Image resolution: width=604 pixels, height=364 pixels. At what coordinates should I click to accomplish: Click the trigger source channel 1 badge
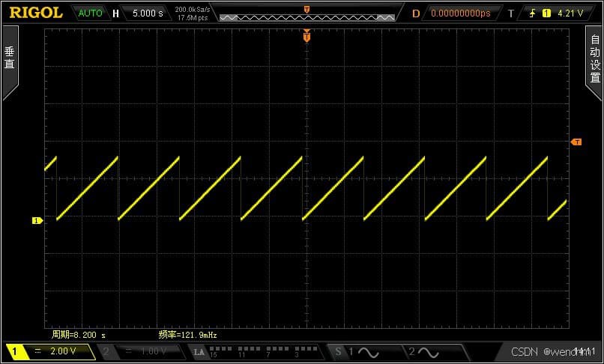546,13
